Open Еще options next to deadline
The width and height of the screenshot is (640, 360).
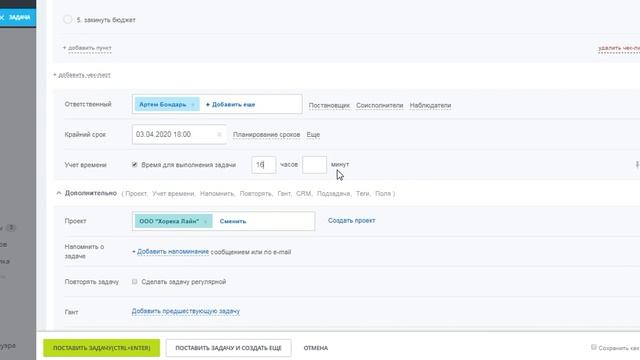[x=313, y=134]
